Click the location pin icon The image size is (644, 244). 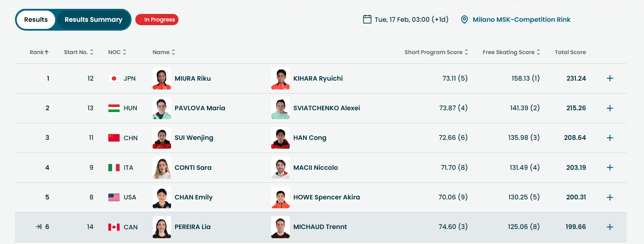[x=464, y=19]
